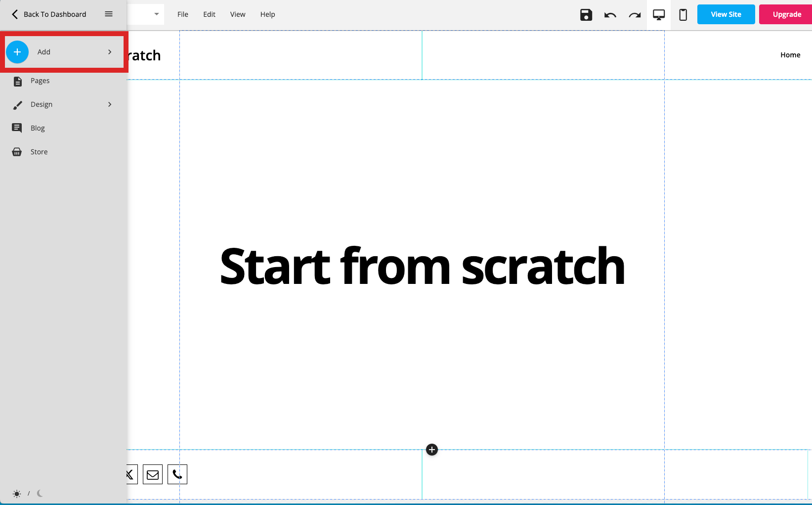Open the Store basket icon
The image size is (812, 505).
pos(17,152)
